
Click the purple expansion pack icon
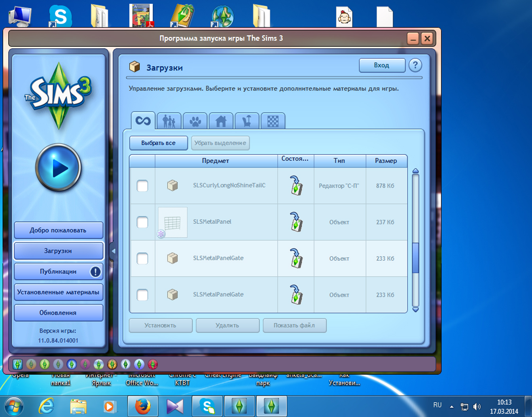click(85, 364)
